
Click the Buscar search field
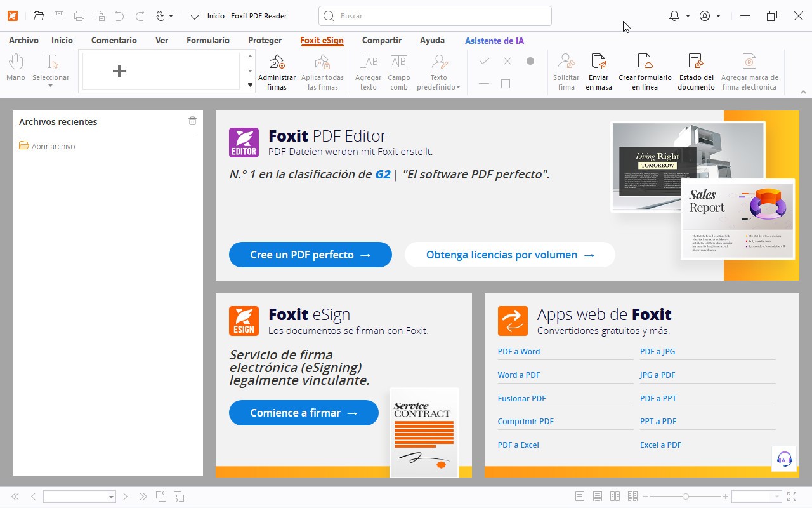435,16
